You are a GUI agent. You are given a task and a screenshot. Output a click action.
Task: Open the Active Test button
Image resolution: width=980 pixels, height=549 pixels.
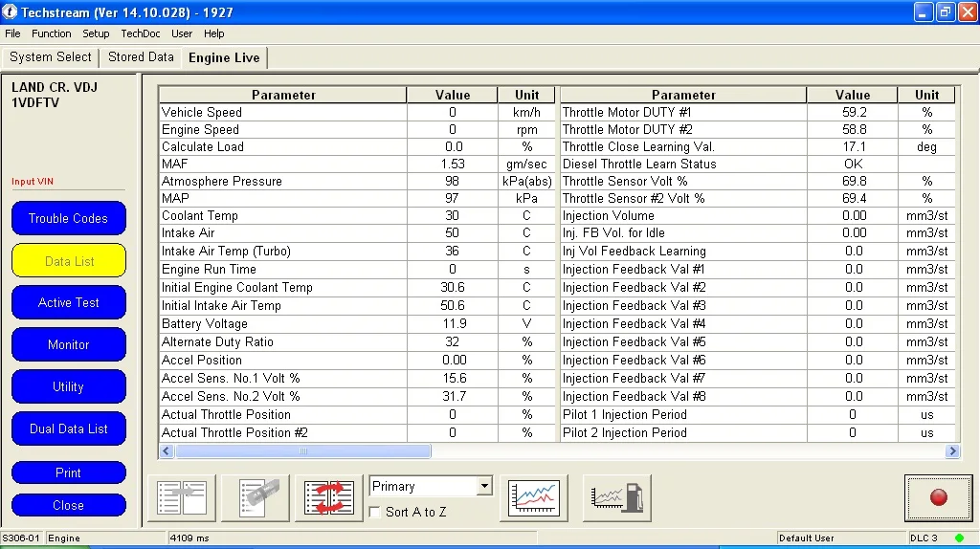point(69,302)
